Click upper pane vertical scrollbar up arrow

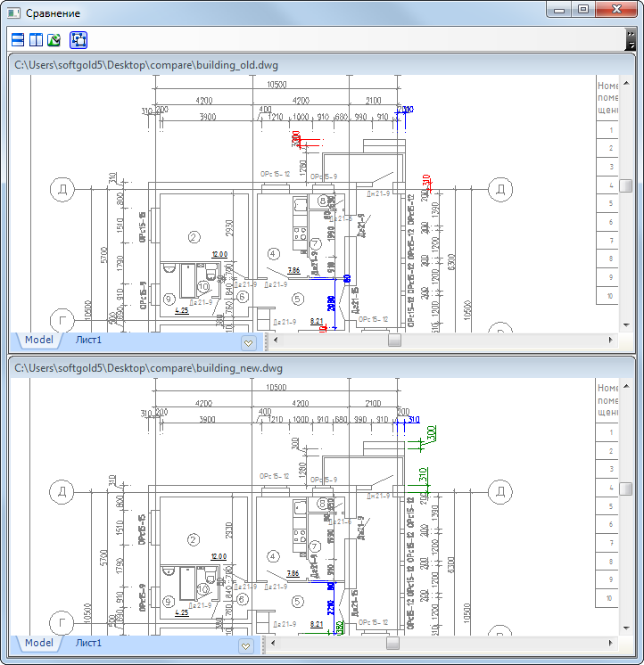tap(627, 82)
